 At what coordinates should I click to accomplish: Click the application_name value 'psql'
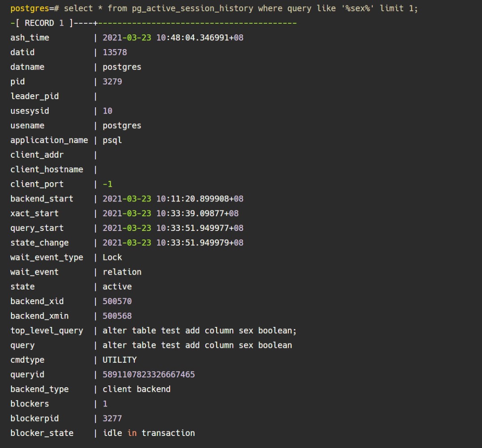coord(112,140)
